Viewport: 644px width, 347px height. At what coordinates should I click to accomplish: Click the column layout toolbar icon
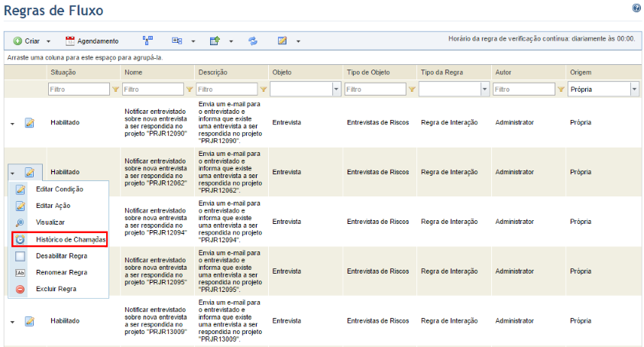pos(177,41)
